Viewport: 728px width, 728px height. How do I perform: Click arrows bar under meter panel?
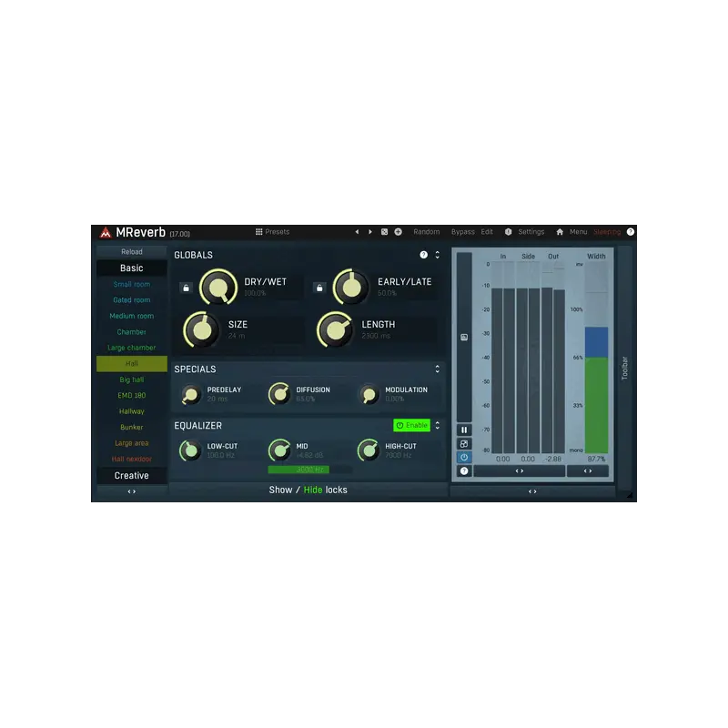click(x=532, y=491)
